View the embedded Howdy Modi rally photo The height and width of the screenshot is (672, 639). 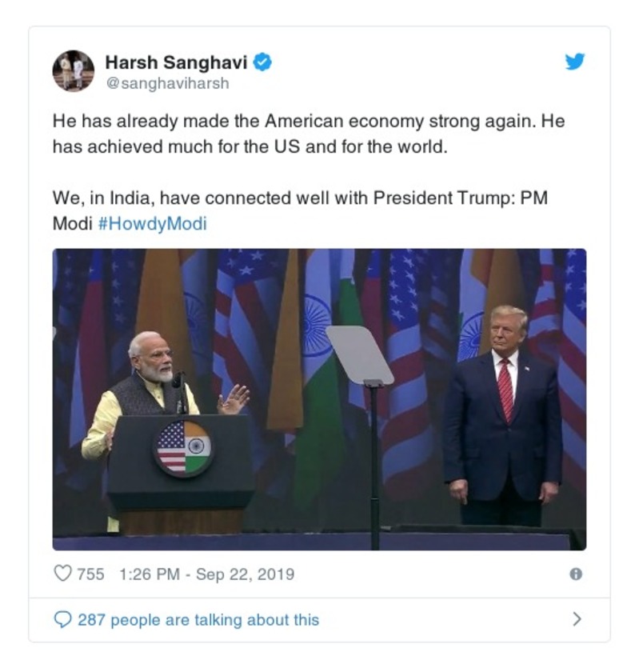[x=320, y=398]
